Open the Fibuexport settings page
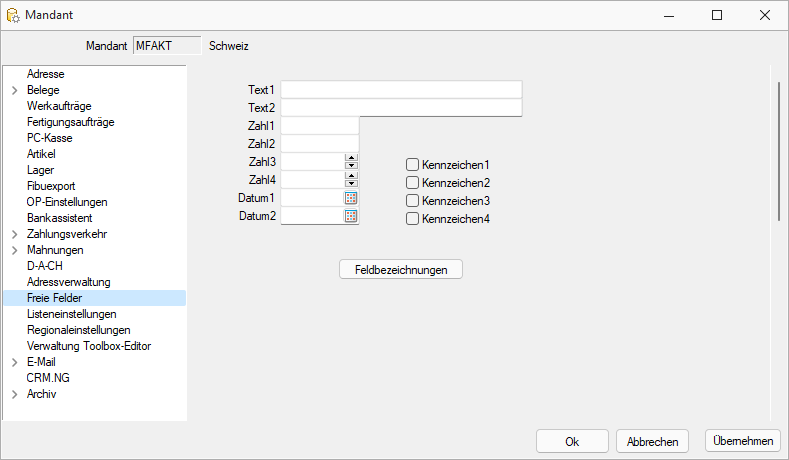789x460 pixels. pyautogui.click(x=51, y=186)
